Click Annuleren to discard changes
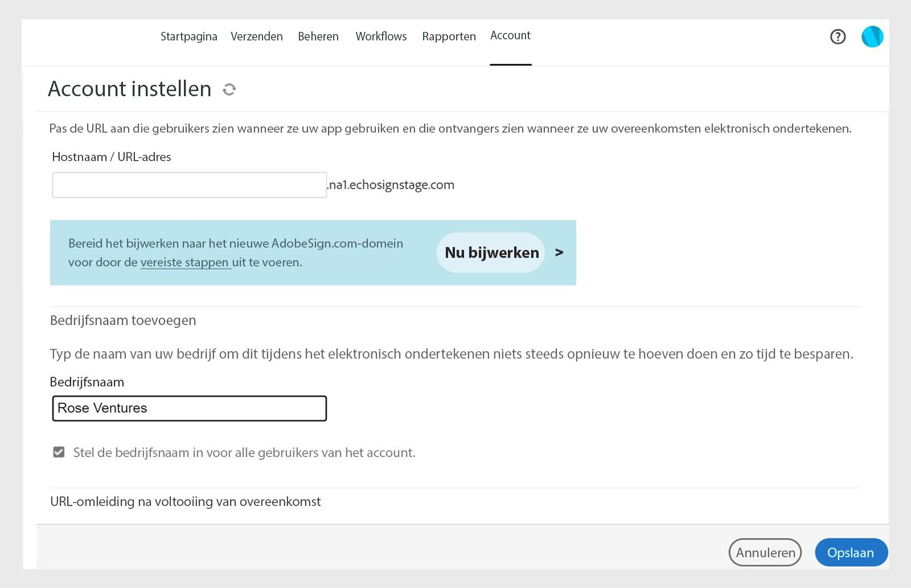 tap(765, 552)
